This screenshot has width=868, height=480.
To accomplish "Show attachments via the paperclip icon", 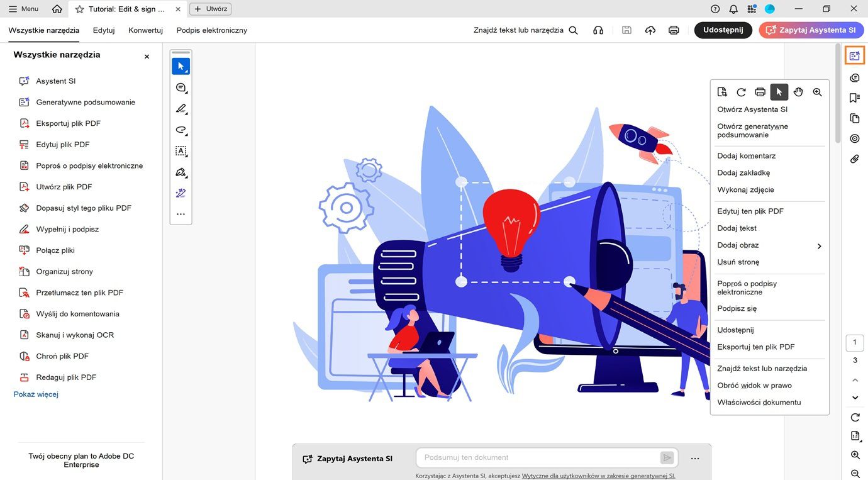I will (x=854, y=159).
